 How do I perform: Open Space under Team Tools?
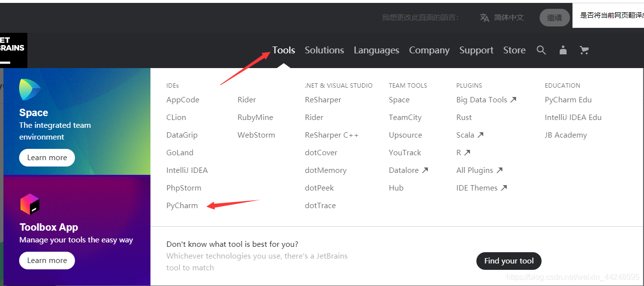click(x=399, y=100)
